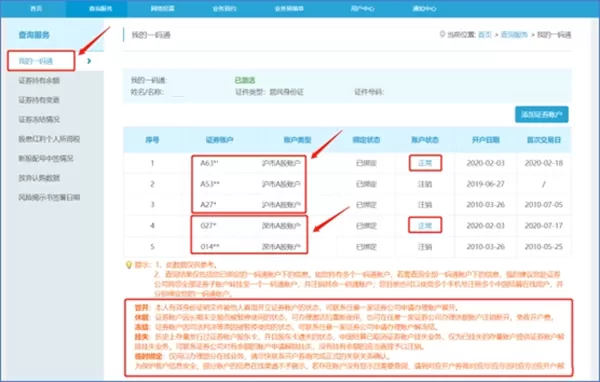Click first trade date 2010-05-25

coord(544,247)
